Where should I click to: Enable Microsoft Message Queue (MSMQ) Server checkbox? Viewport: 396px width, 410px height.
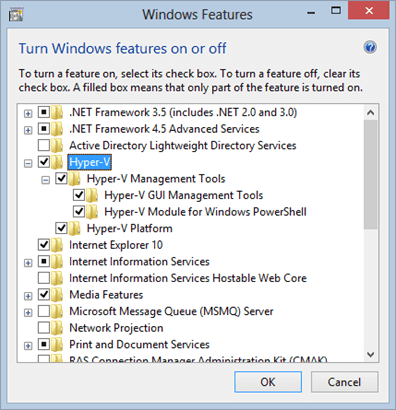[44, 311]
